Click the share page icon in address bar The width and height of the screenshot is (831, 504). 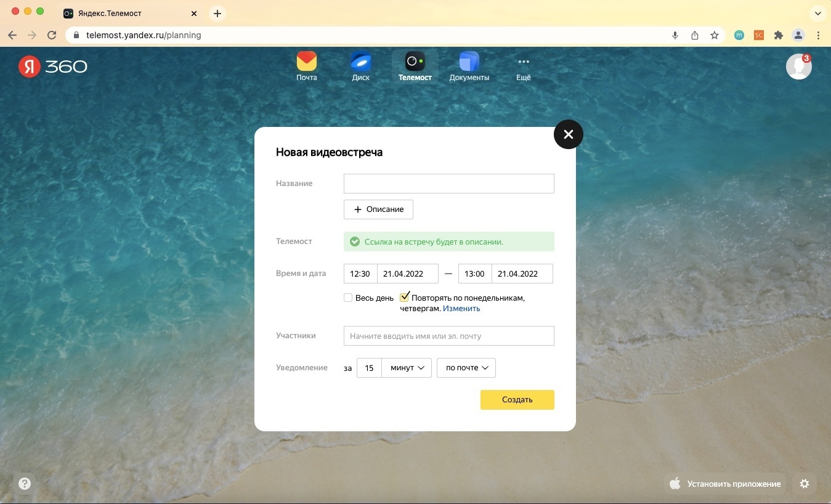[x=695, y=35]
